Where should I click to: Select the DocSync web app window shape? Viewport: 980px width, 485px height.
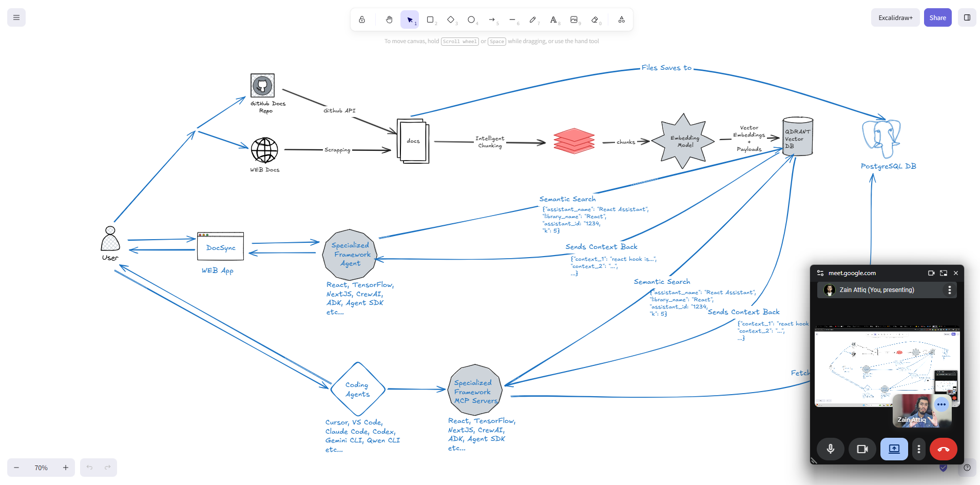tap(221, 246)
